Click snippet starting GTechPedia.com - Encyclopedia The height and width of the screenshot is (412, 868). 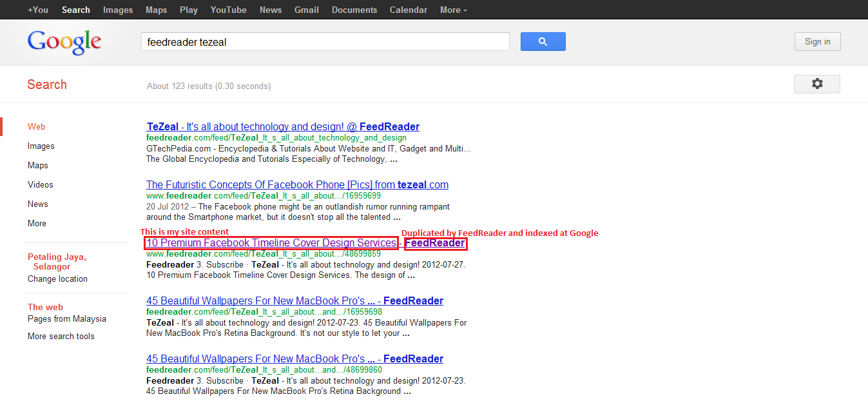point(309,153)
